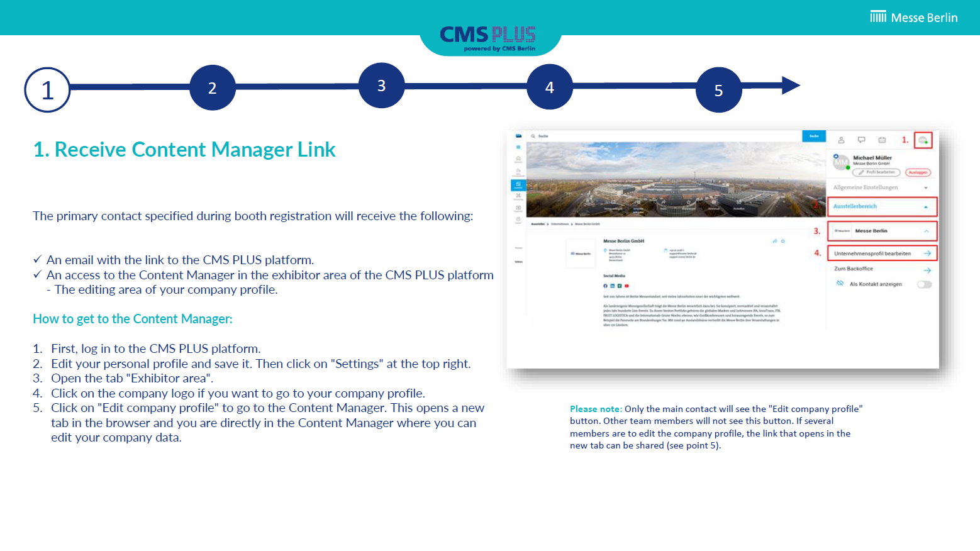Click step circle 4 in progress bar
980x551 pixels.
pos(550,87)
